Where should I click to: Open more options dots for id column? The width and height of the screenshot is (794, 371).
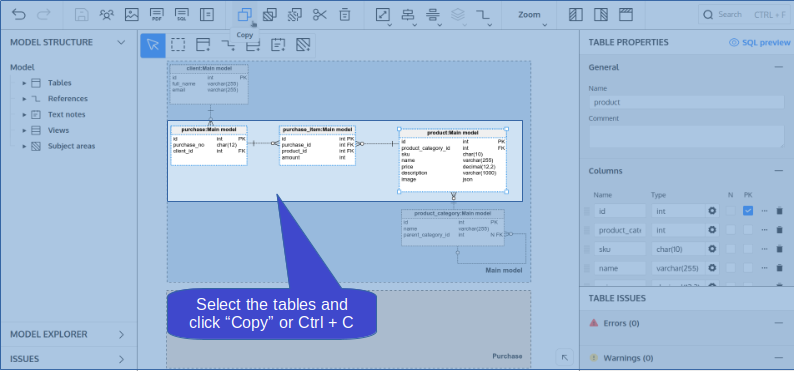[x=764, y=211]
